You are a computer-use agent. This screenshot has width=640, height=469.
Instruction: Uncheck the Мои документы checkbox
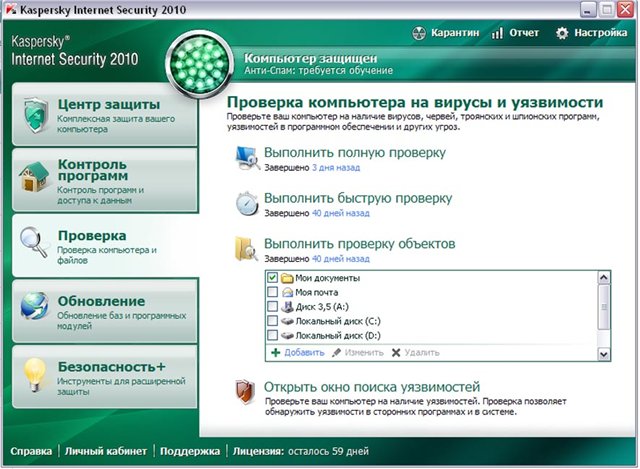tap(272, 278)
